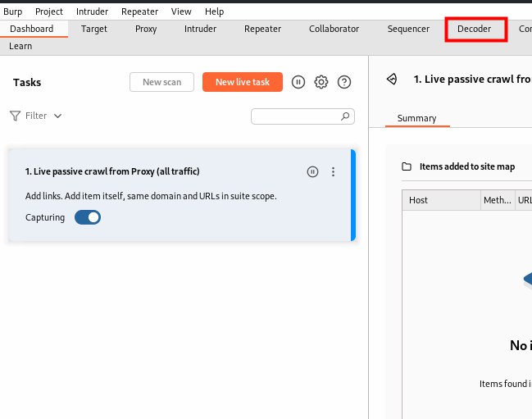Viewport: 532px width, 419px height.
Task: Switch to the Target tab
Action: [x=94, y=29]
